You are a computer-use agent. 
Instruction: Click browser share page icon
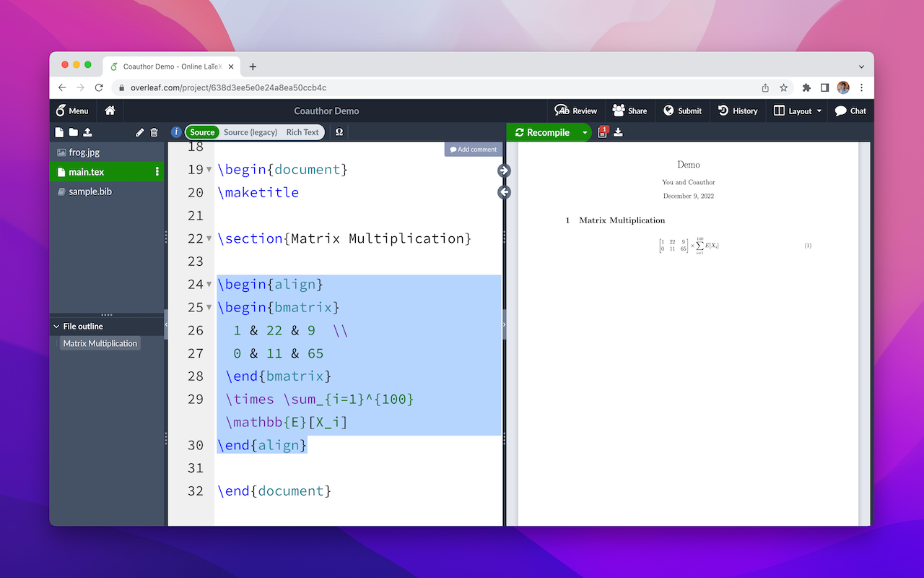[x=765, y=87]
